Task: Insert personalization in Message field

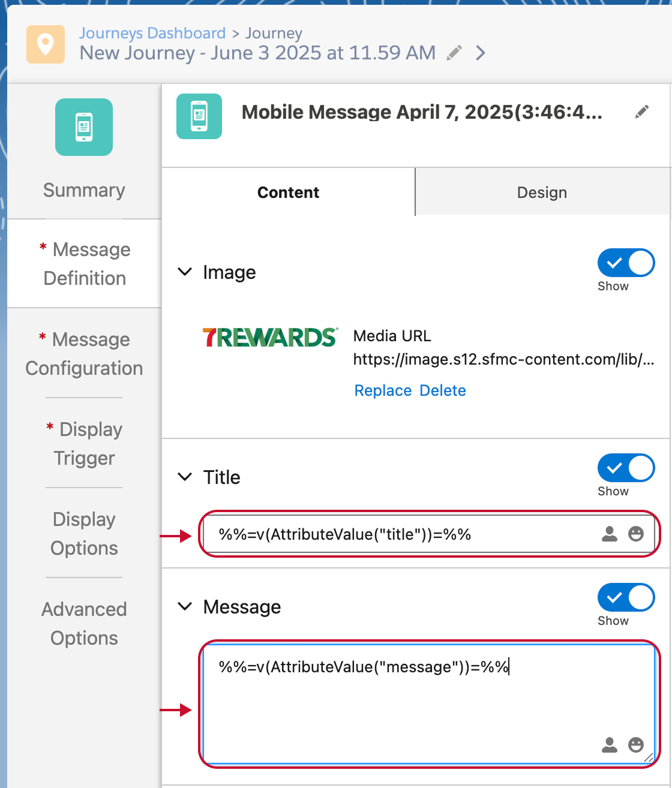Action: pos(610,745)
